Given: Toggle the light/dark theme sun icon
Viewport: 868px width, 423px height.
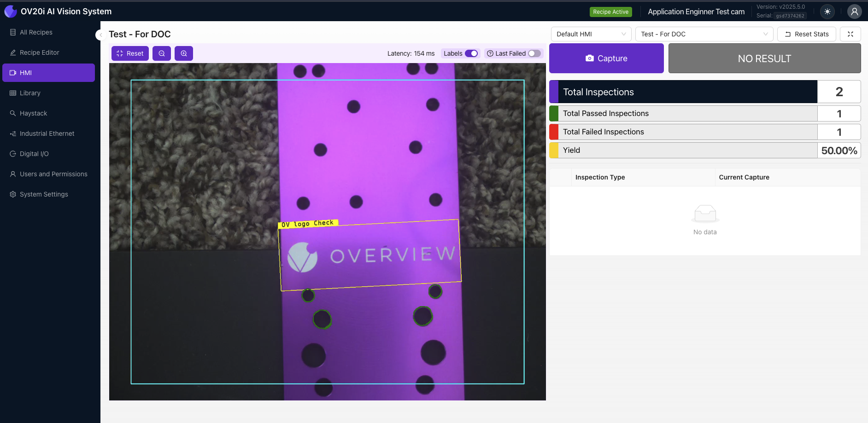Looking at the screenshot, I should pyautogui.click(x=827, y=12).
